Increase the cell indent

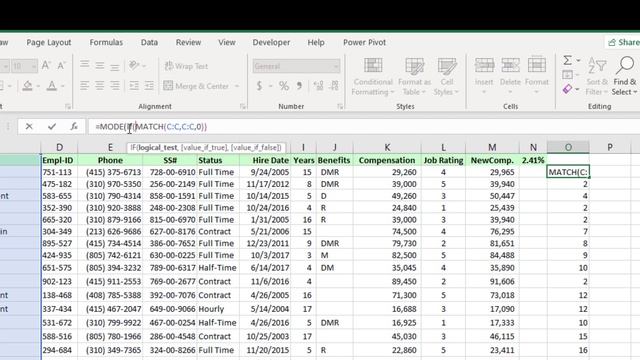tap(149, 86)
